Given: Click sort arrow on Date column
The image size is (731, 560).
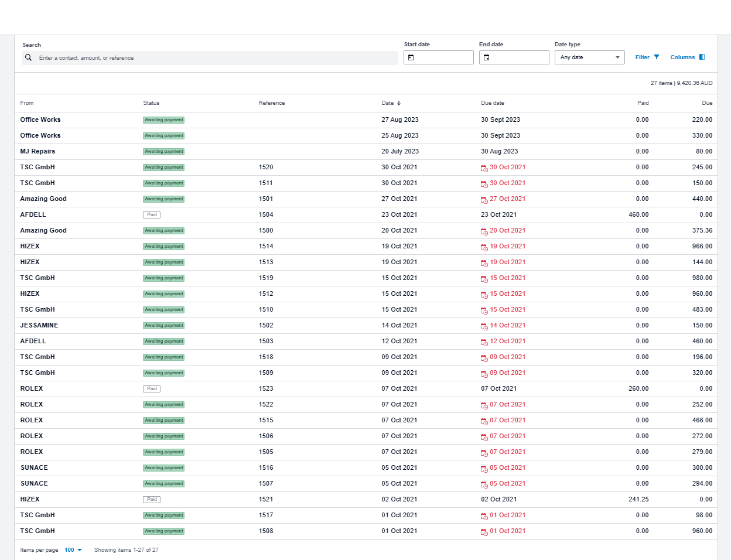Looking at the screenshot, I should click(x=399, y=103).
